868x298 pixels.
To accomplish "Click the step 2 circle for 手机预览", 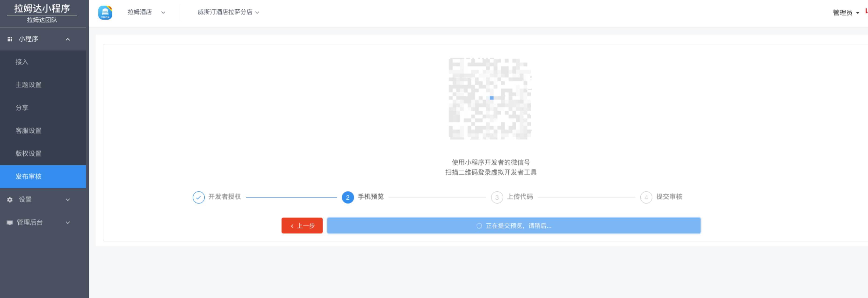I will tap(348, 197).
